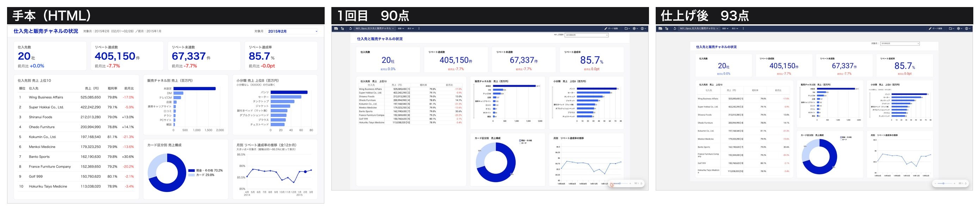The width and height of the screenshot is (980, 212).
Task: Select Banto Sports row in 手本 table
Action: [76, 156]
